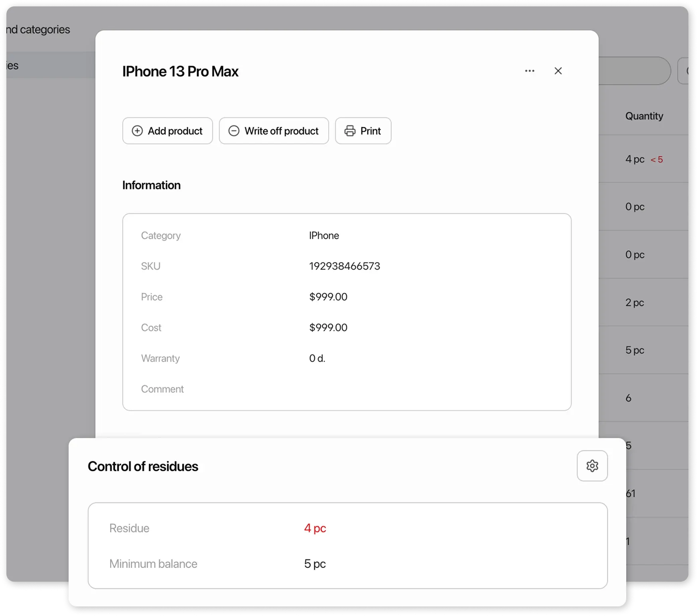Screen dimensions: 698x616
Task: Open the printer icon to print product details
Action: click(350, 131)
